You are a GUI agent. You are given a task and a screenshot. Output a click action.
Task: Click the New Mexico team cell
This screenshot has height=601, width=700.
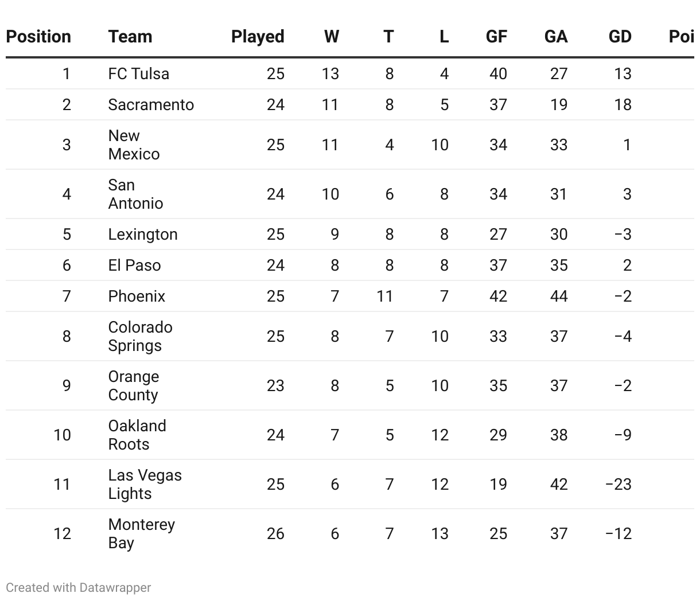134,145
